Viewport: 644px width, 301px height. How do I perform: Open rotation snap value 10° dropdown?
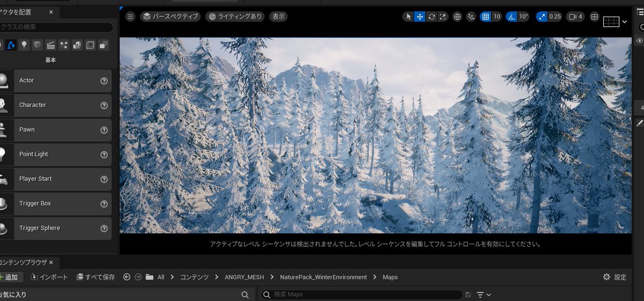coord(524,17)
